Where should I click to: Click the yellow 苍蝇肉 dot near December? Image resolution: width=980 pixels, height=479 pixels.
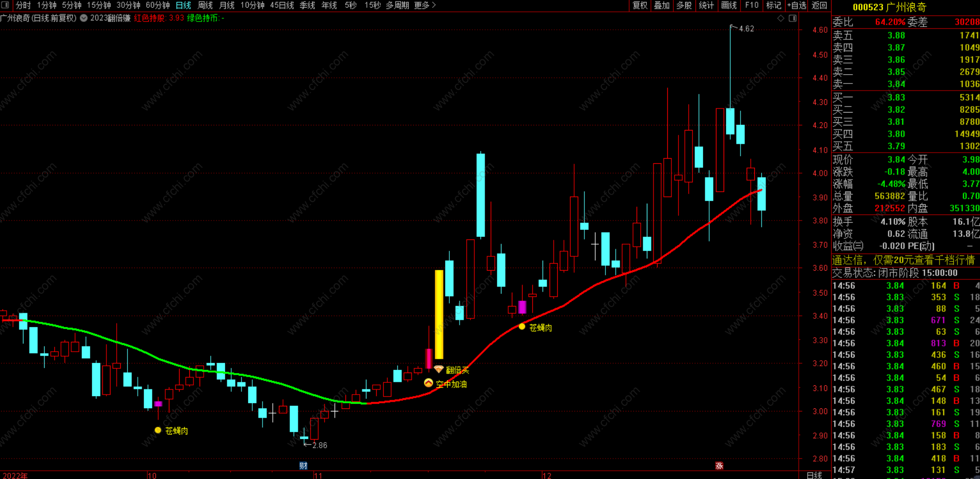click(x=521, y=327)
